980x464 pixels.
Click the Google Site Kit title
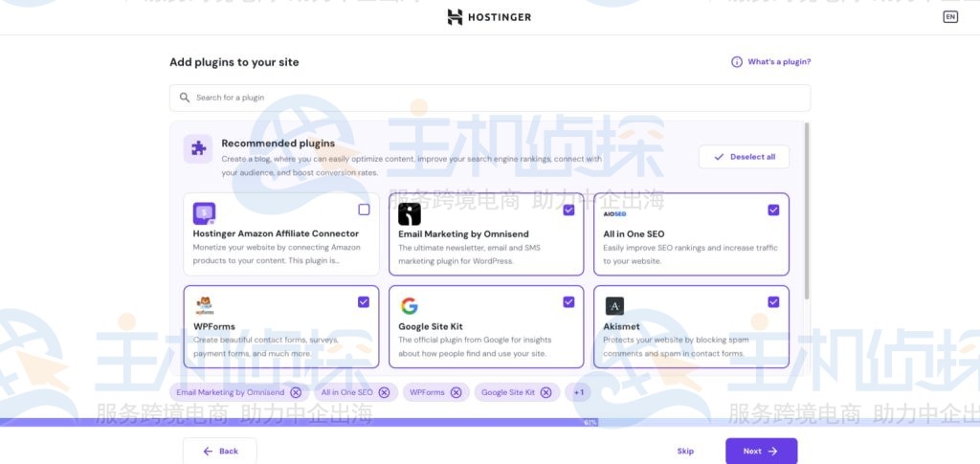(431, 326)
